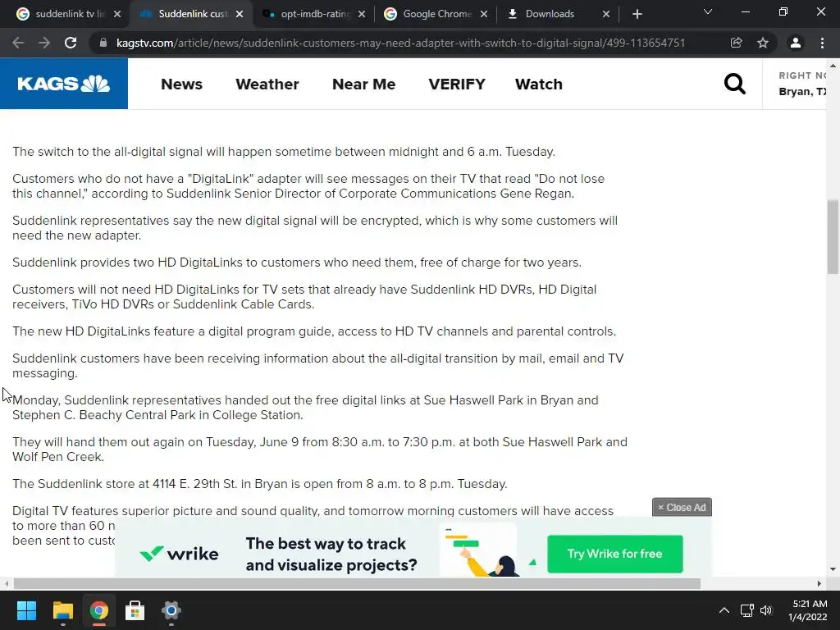Click the Bryan, TX weather location
Image resolution: width=840 pixels, height=630 pixels.
click(x=802, y=92)
